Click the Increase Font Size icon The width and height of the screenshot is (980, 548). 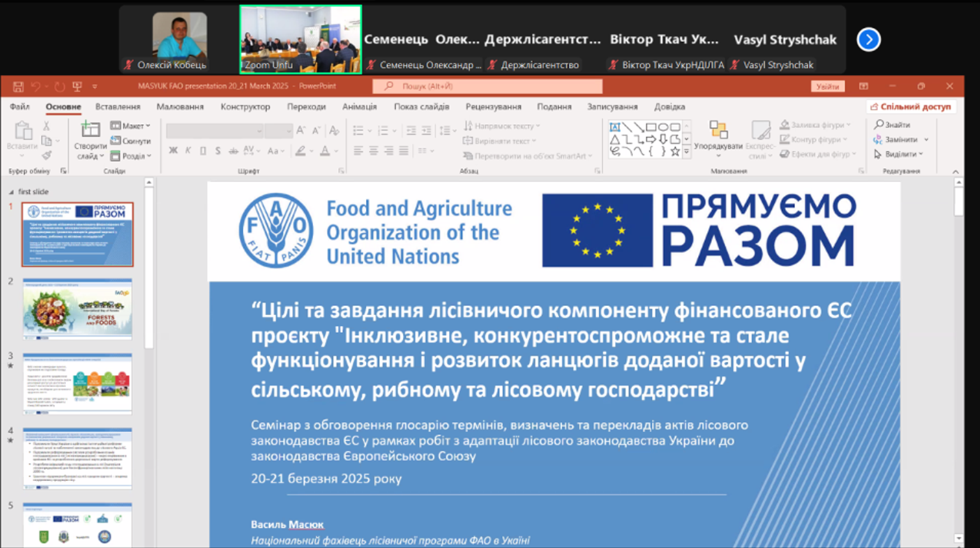(x=301, y=131)
